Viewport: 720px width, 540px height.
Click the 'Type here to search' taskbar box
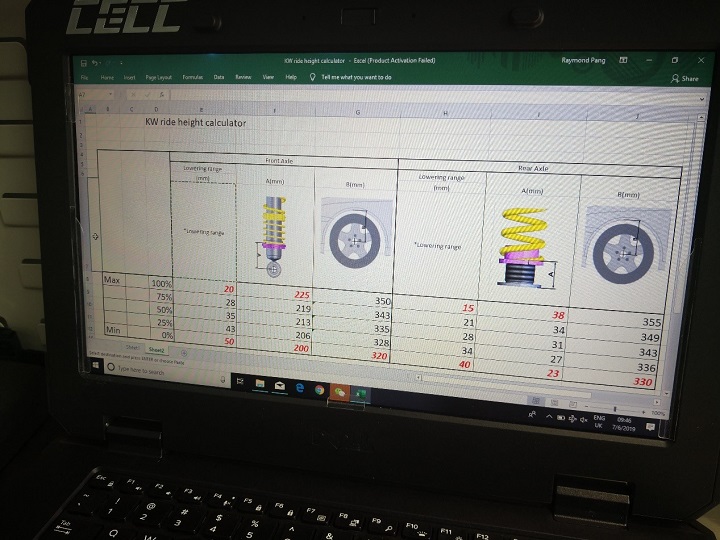click(165, 372)
